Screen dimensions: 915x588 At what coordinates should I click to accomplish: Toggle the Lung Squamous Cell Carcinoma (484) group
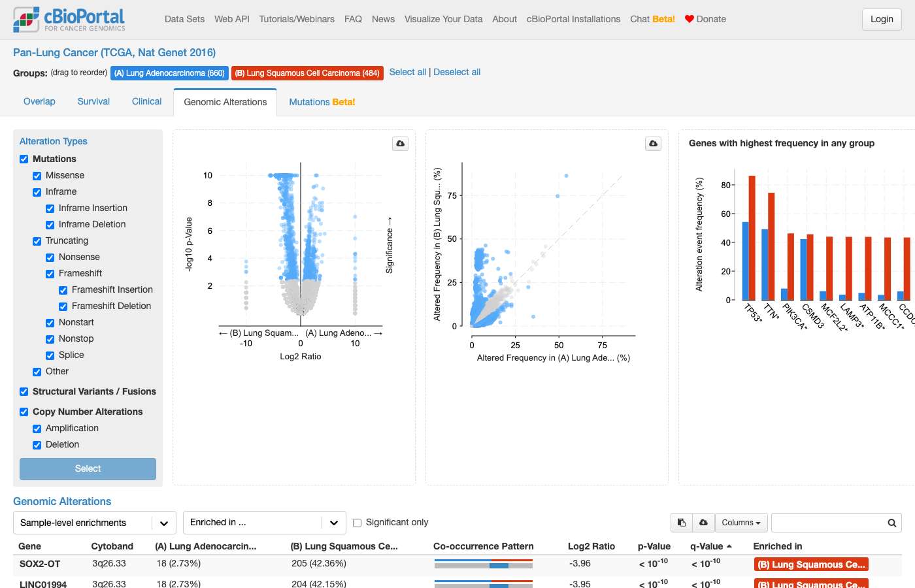(x=307, y=73)
